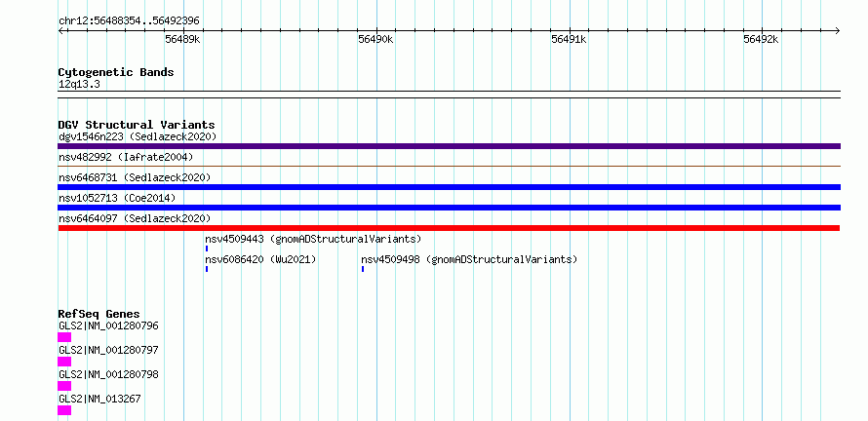
Task: Open the nsv4509498 (gnomADStructuralVariants) label
Action: [469, 259]
